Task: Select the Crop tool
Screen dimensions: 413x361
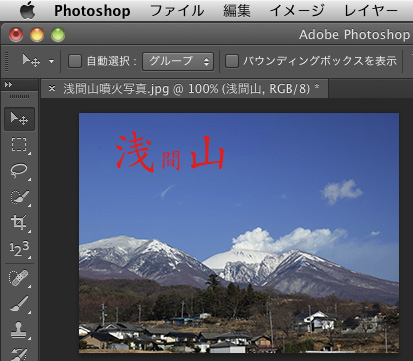Action: (x=19, y=222)
